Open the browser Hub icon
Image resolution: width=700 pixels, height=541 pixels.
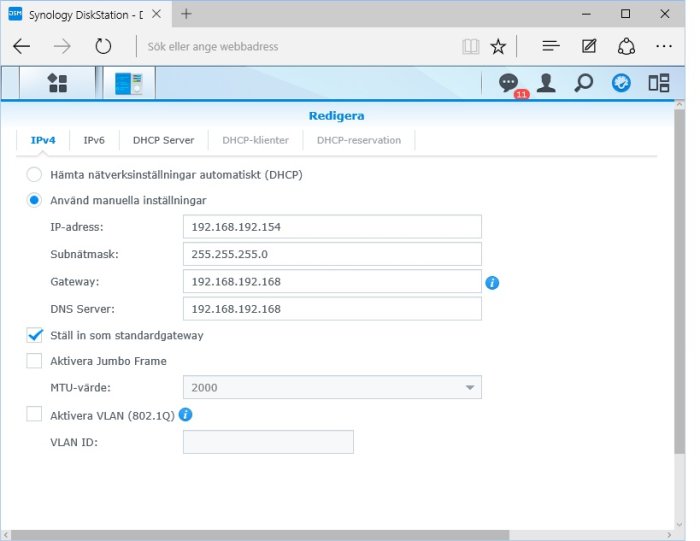[551, 46]
